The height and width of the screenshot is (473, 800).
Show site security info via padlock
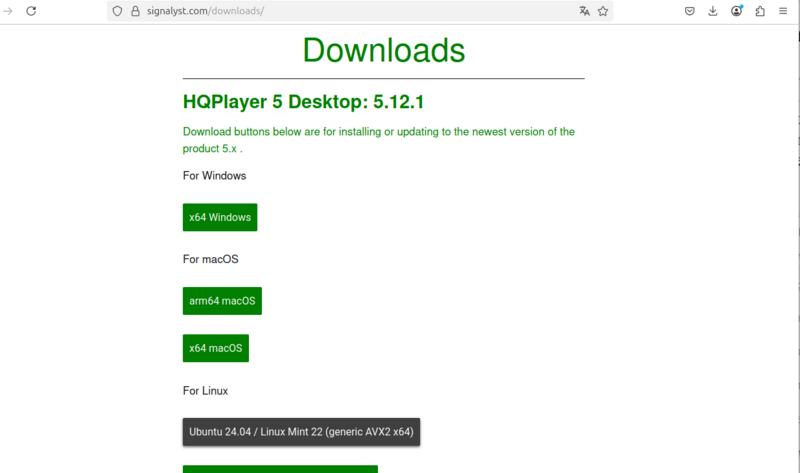(x=134, y=11)
